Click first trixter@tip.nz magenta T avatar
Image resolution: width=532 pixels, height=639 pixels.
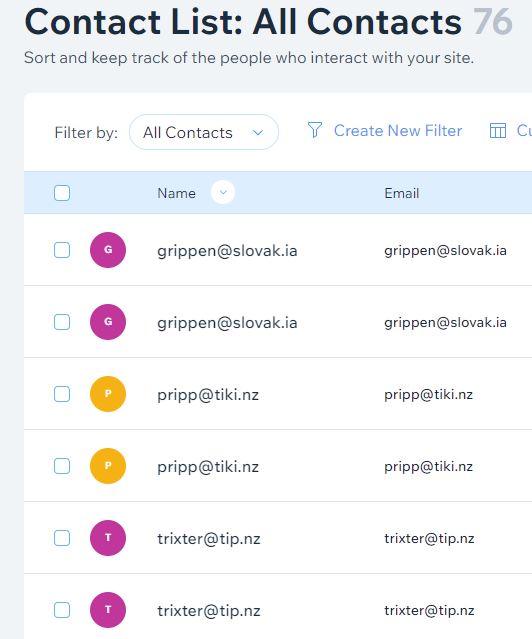(x=108, y=538)
